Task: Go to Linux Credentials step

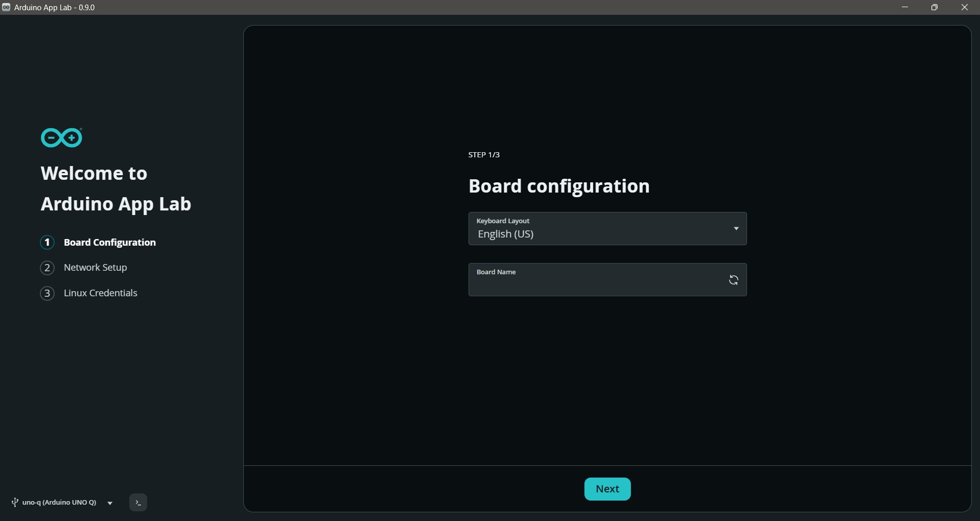Action: (89, 293)
